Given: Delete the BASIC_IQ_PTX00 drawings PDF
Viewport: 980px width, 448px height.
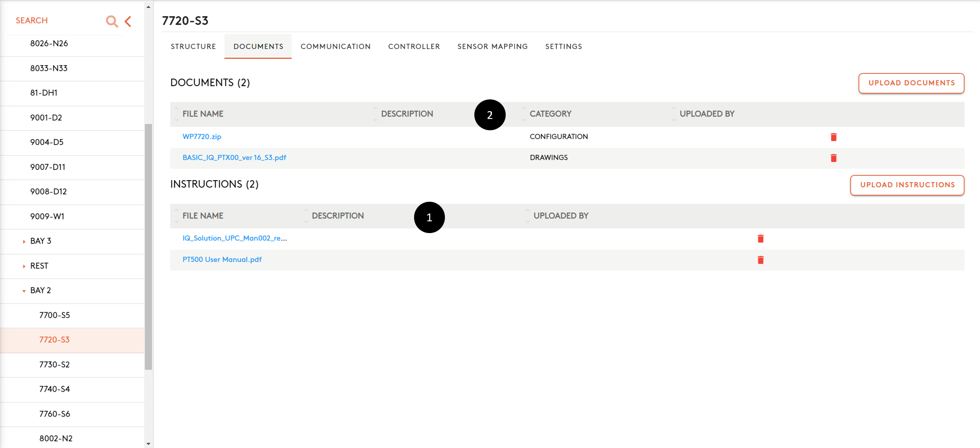Looking at the screenshot, I should click(x=833, y=158).
